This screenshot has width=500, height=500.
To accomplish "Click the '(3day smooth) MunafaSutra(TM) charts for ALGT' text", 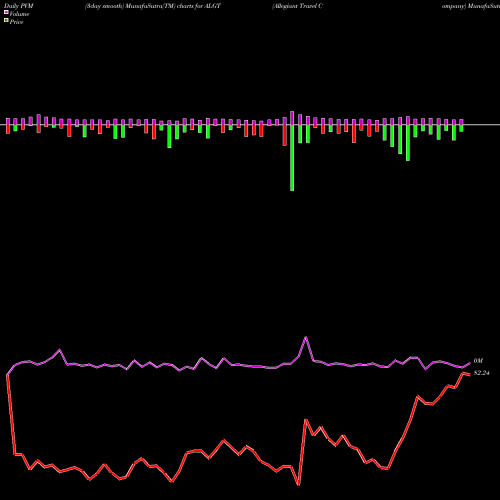I will point(153,6).
